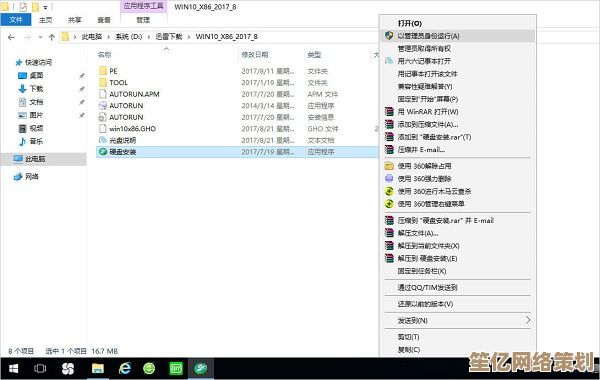Screen dimensions: 600x380
Task: Click the forward navigation arrow
Action: (27, 37)
